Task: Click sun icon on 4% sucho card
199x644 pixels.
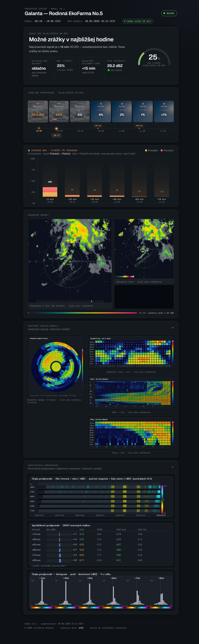Action: [101, 103]
